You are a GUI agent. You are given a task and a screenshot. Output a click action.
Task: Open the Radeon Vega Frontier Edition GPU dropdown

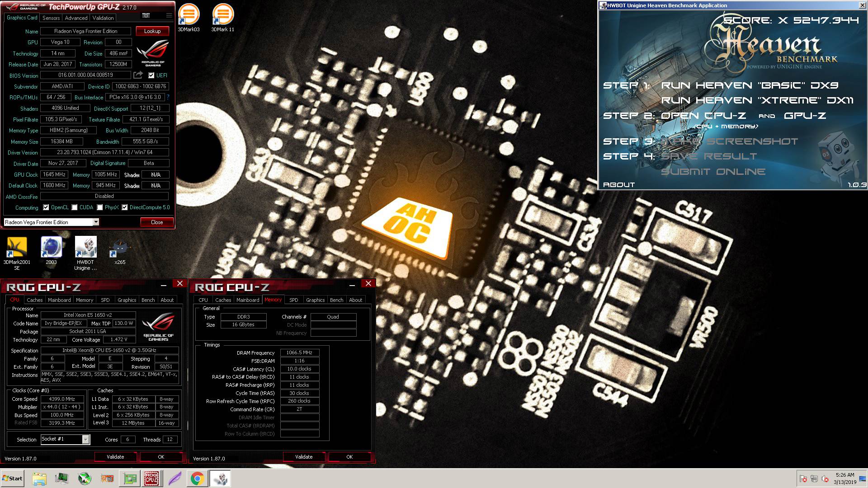coord(51,222)
